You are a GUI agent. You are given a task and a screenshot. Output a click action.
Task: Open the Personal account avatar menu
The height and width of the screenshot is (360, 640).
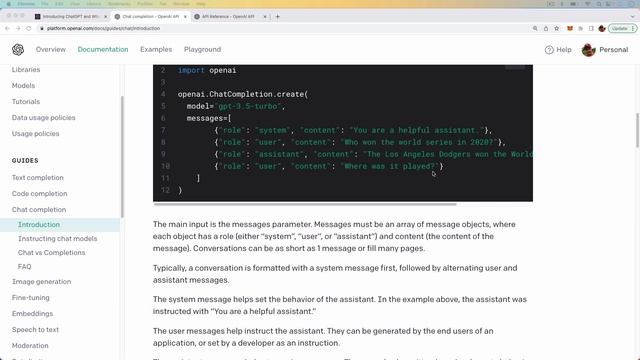point(589,50)
